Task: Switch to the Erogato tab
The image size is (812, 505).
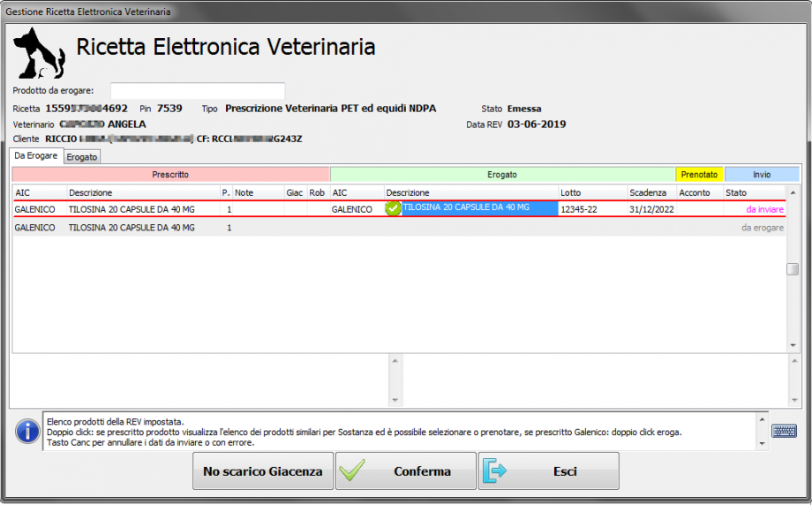Action: 82,156
